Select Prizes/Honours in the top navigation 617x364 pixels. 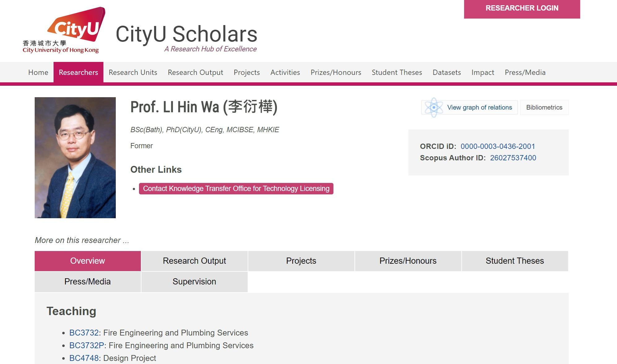[336, 72]
